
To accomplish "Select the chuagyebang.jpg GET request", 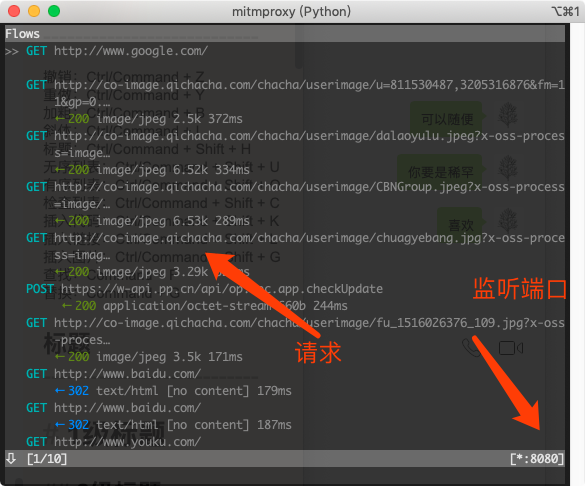I will 295,246.
